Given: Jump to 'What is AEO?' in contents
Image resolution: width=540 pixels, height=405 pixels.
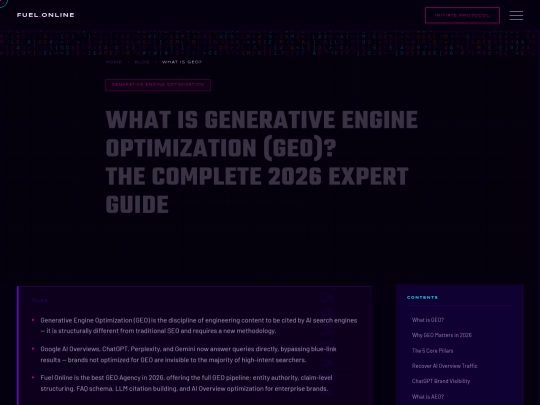Looking at the screenshot, I should click(x=428, y=396).
